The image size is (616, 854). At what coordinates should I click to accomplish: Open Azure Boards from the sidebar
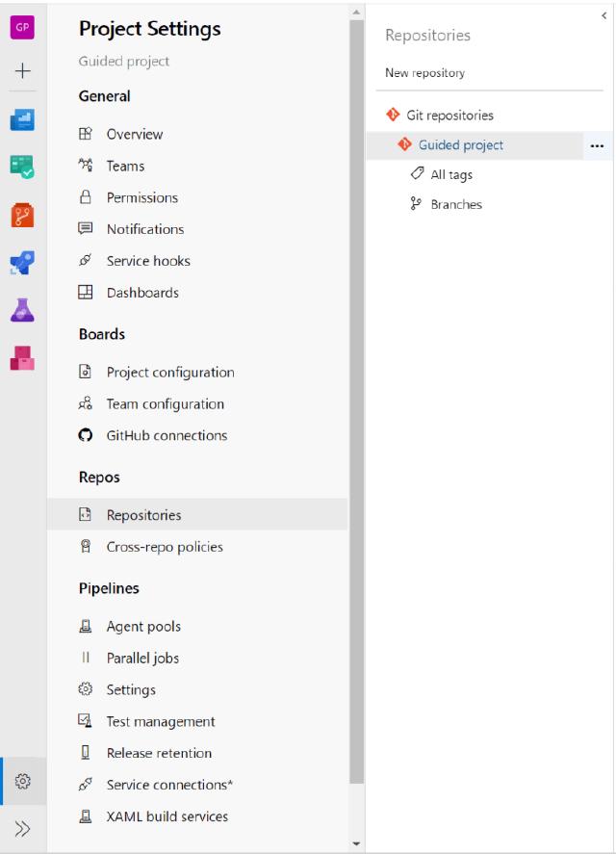click(23, 165)
